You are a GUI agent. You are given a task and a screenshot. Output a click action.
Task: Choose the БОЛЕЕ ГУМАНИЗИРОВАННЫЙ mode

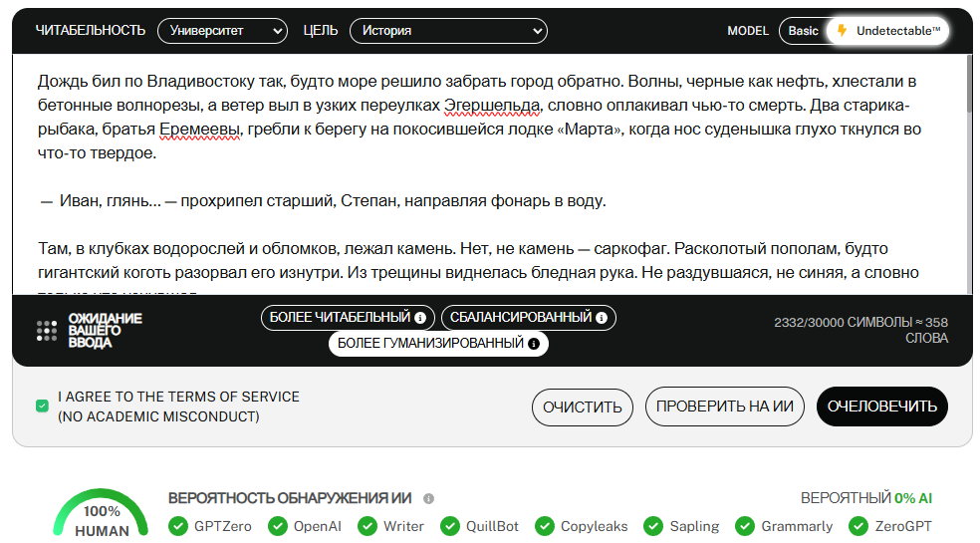438,344
